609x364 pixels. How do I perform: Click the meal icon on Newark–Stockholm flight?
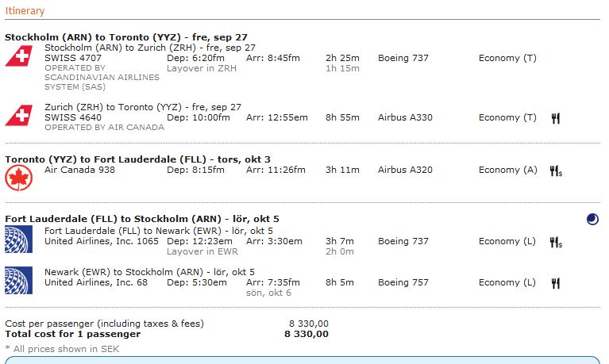click(556, 283)
